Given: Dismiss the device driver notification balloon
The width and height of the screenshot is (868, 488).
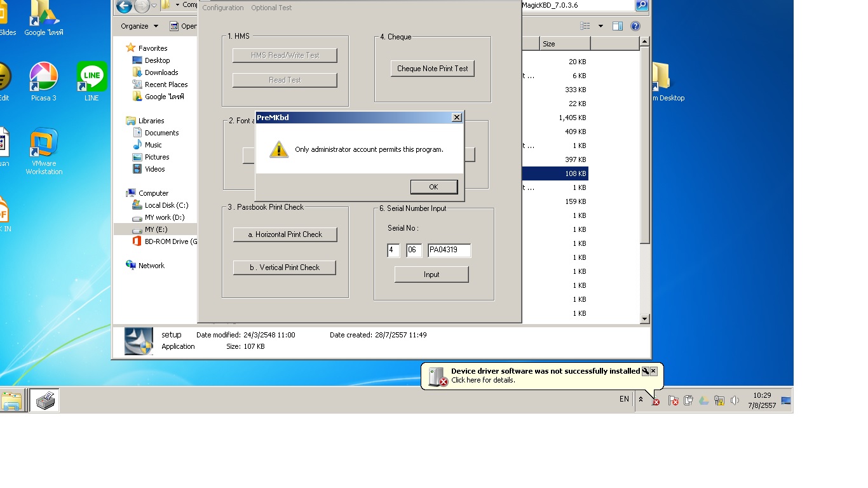Looking at the screenshot, I should click(653, 371).
